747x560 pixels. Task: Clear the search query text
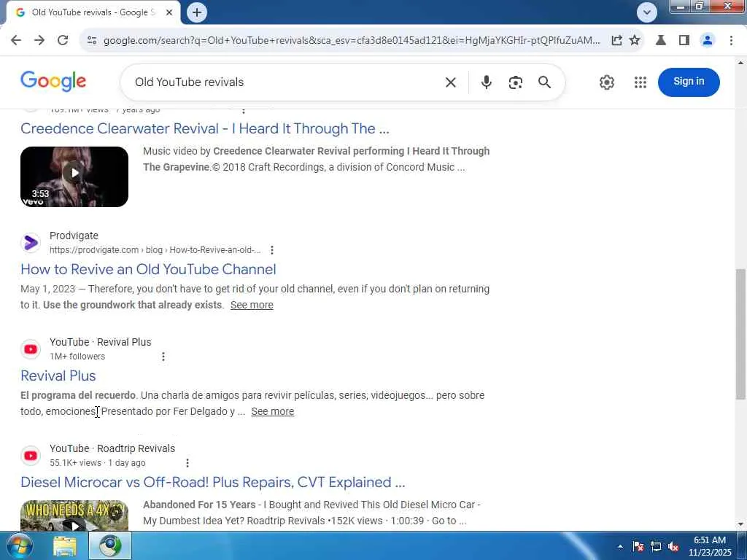(450, 82)
